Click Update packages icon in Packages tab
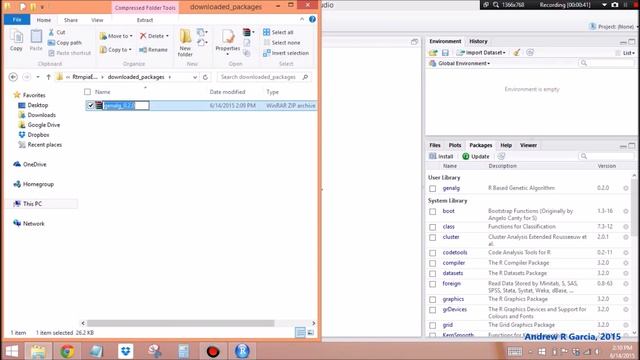 click(x=476, y=156)
